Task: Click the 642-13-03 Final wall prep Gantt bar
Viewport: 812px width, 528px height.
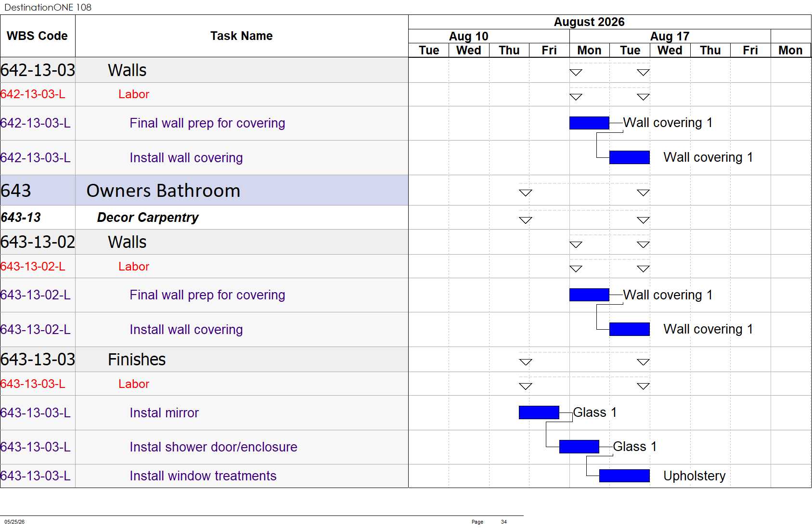Action: [589, 123]
